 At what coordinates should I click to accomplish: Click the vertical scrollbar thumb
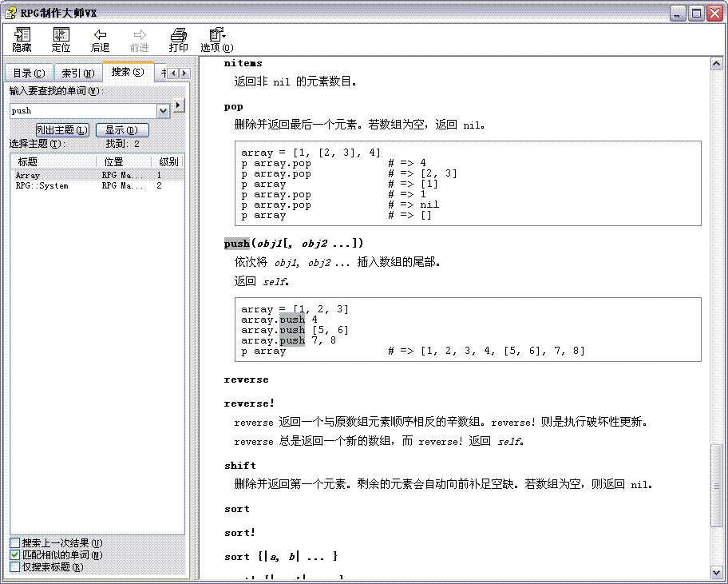[716, 486]
